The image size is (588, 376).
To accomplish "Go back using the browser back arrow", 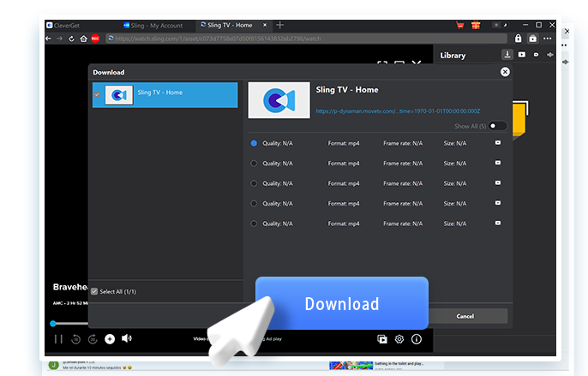I will tap(48, 39).
